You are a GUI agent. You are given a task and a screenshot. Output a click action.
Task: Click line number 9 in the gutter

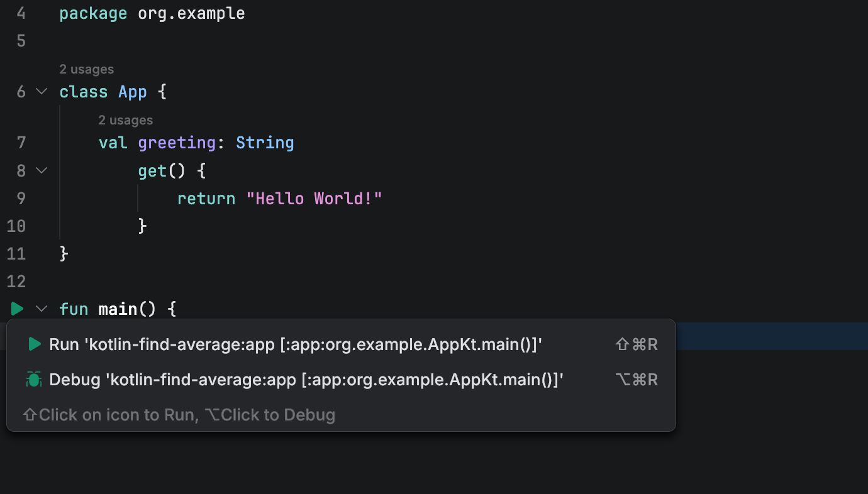pyautogui.click(x=21, y=198)
